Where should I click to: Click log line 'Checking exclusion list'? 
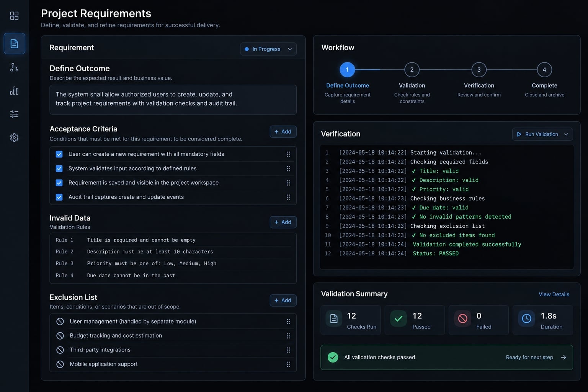[448, 226]
